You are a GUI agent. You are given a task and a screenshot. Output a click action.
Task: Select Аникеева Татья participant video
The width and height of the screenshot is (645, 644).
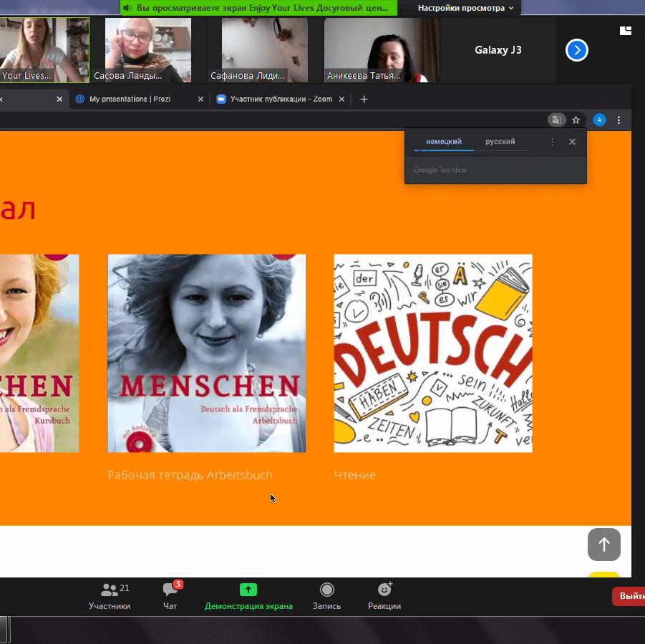[382, 50]
